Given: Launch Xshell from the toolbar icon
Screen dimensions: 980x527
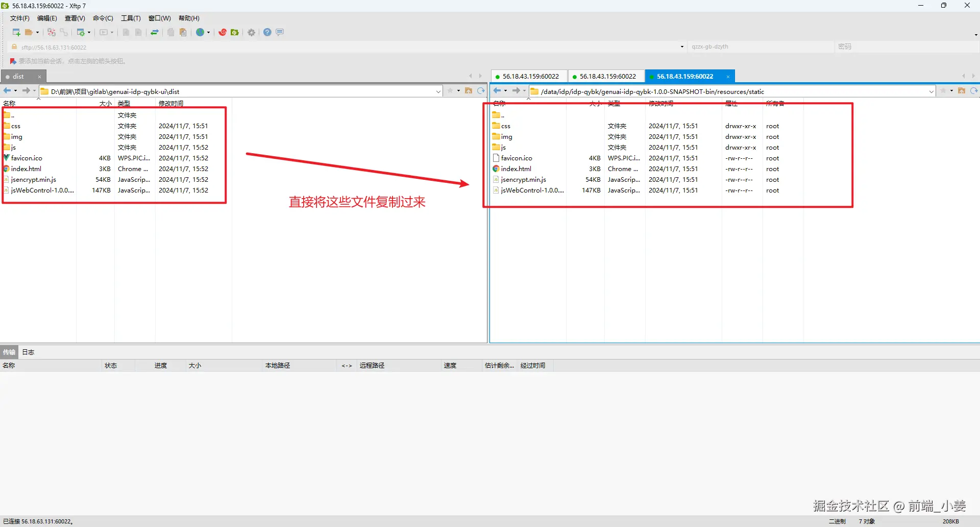Looking at the screenshot, I should (223, 32).
